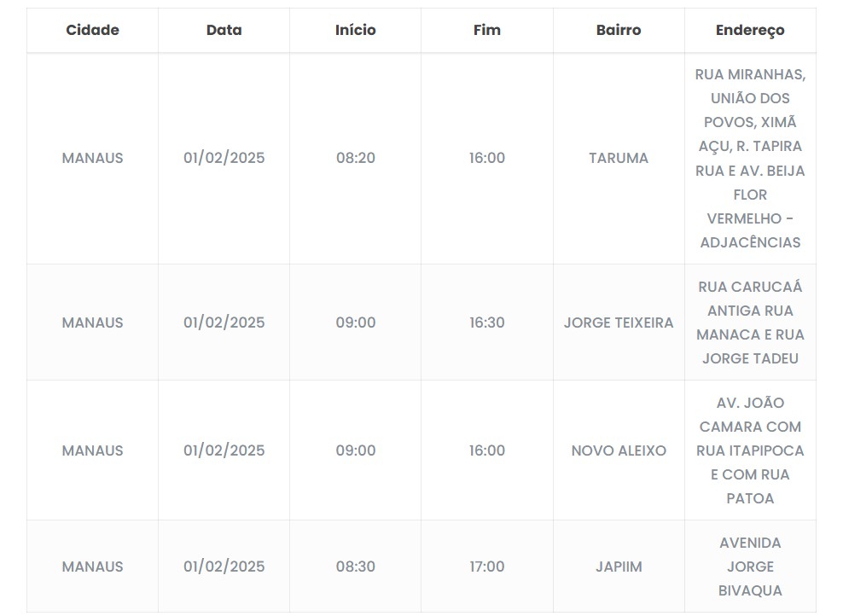Viewport: 843px width, 616px height.
Task: Click the JORGE TEIXEIRA bairro cell
Action: click(x=619, y=323)
